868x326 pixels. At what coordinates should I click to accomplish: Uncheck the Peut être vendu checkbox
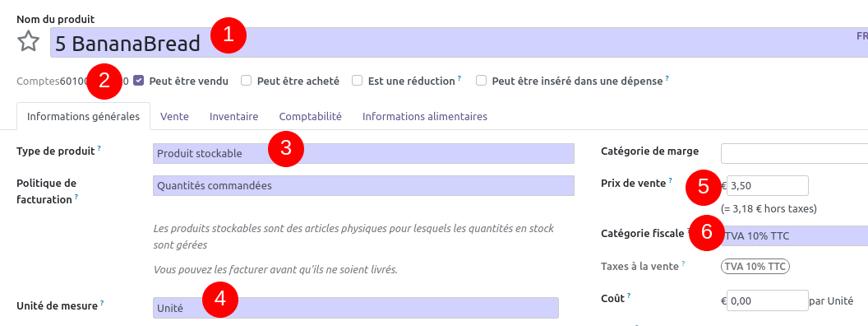click(x=139, y=81)
